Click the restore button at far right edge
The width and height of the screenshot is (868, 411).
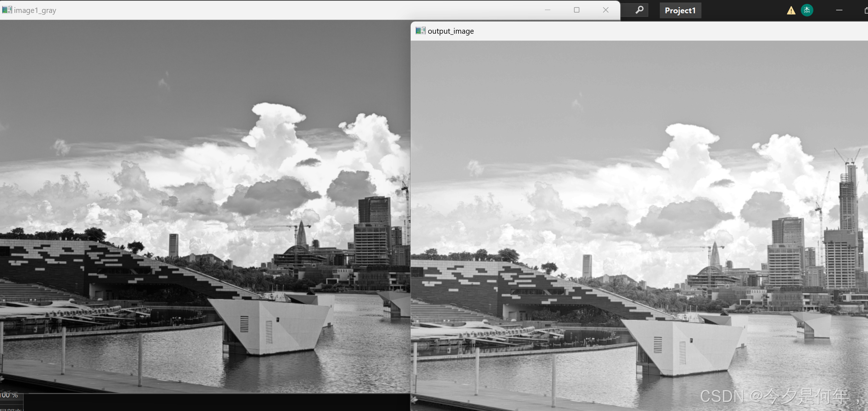point(865,10)
